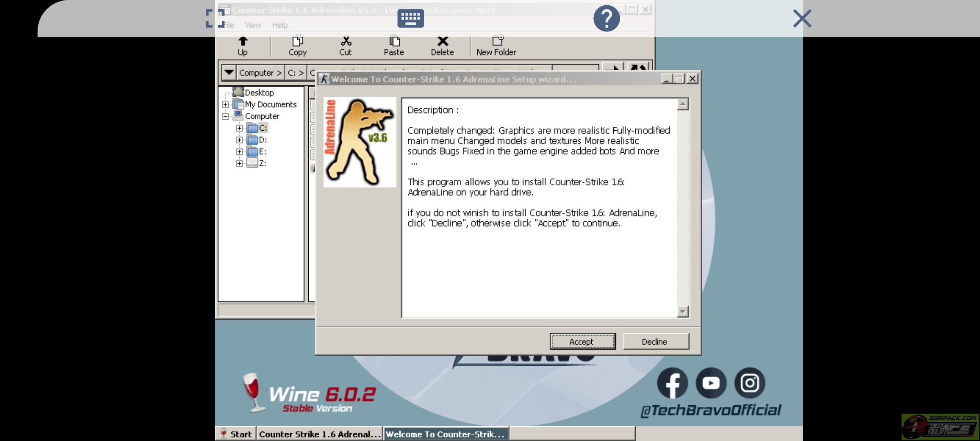Open the View menu
Screen dimensions: 980x441
tap(253, 25)
